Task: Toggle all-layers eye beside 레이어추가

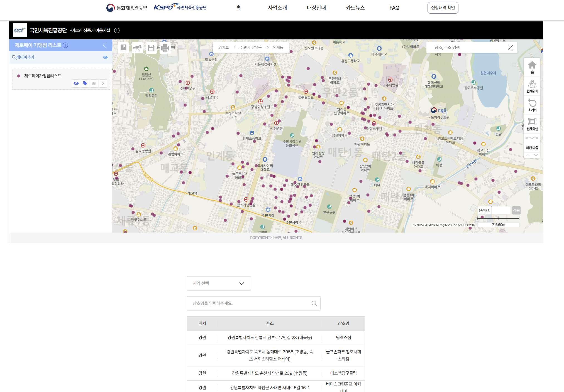Action: pos(105,57)
